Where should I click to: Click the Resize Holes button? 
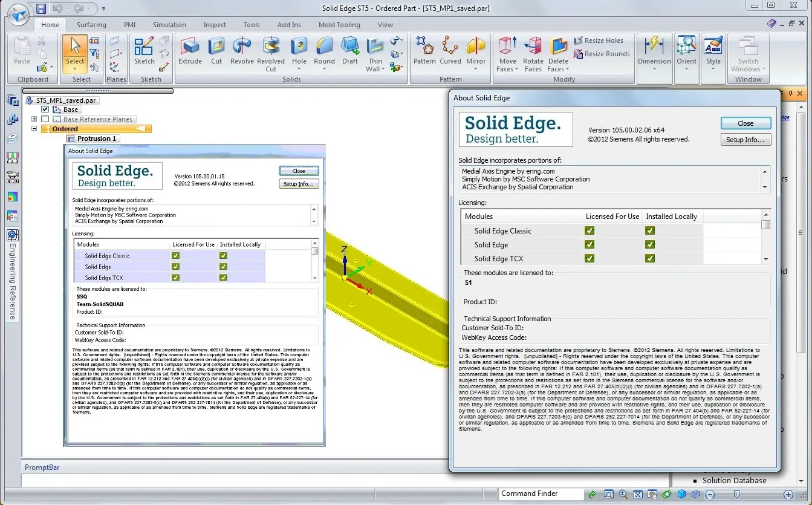click(597, 41)
